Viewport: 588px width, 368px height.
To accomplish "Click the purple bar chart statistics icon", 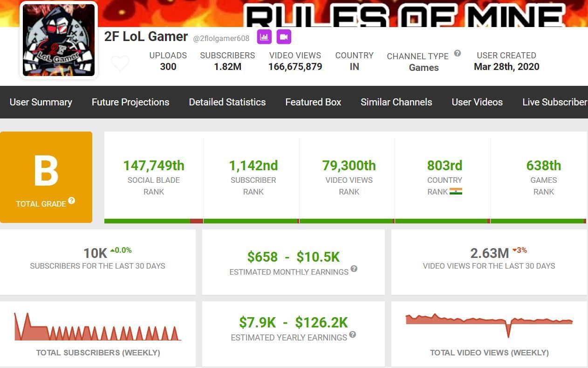I will pos(264,37).
